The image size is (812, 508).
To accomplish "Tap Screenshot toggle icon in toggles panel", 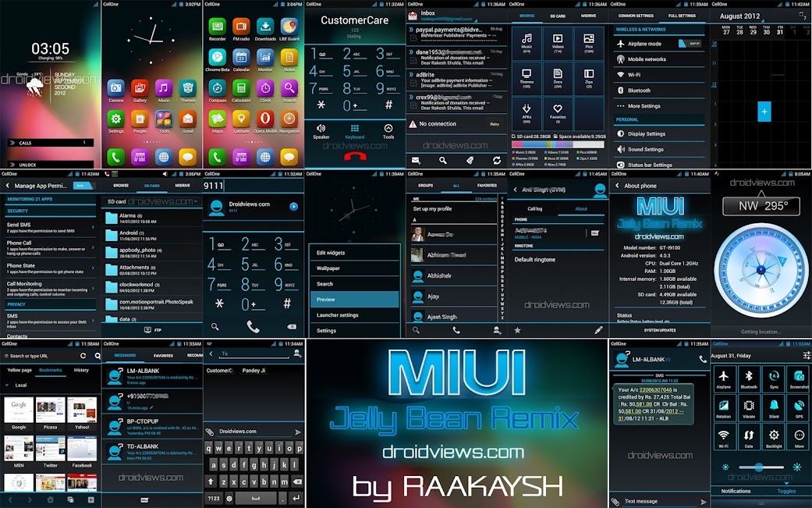I will [x=799, y=378].
